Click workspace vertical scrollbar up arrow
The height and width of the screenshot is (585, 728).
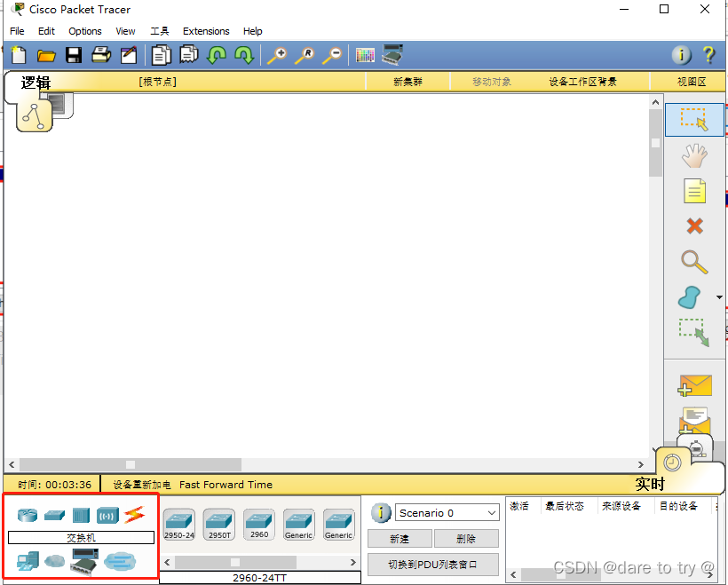pos(655,102)
